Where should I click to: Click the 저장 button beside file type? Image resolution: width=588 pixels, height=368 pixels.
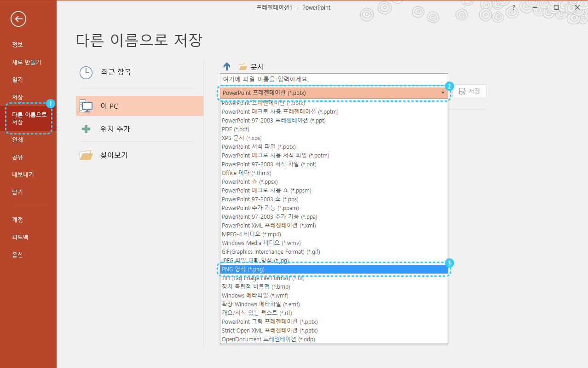469,91
